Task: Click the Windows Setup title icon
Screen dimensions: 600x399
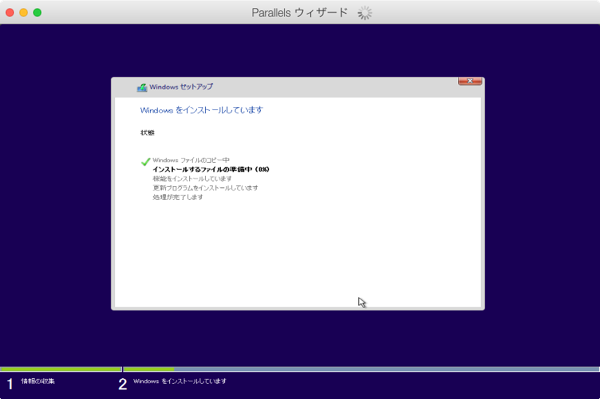Action: pos(142,88)
